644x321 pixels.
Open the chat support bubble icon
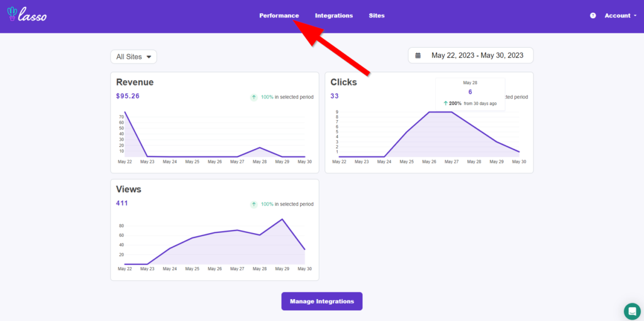point(632,310)
